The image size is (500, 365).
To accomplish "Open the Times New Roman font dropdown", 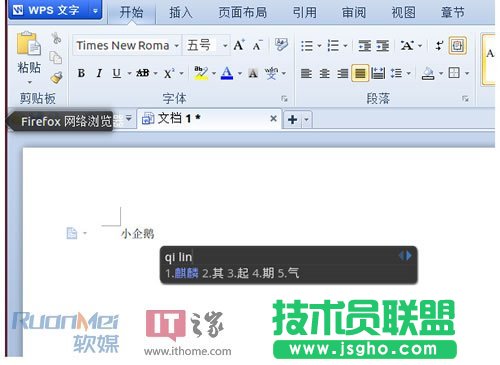I will tap(177, 46).
